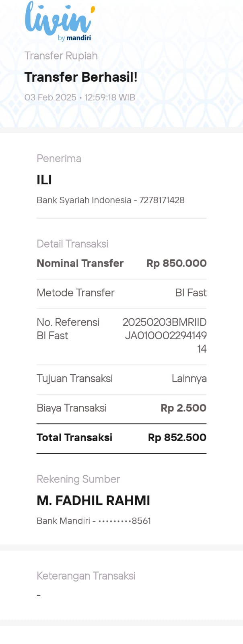Click the sender name M. FADHIL RAHMI

click(93, 500)
